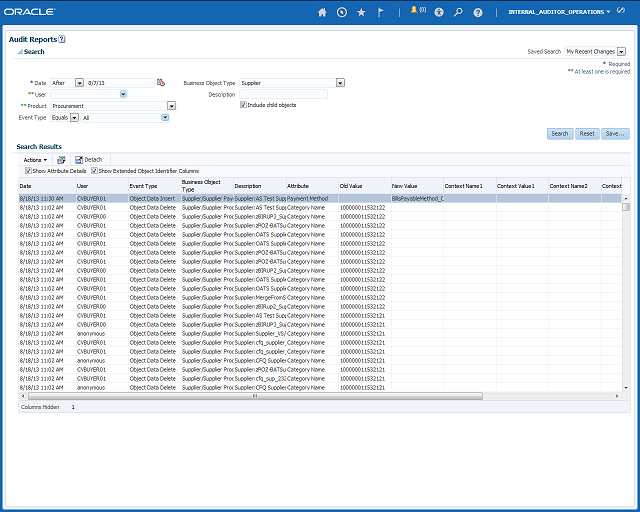Click the table scroll down arrow

click(626, 388)
